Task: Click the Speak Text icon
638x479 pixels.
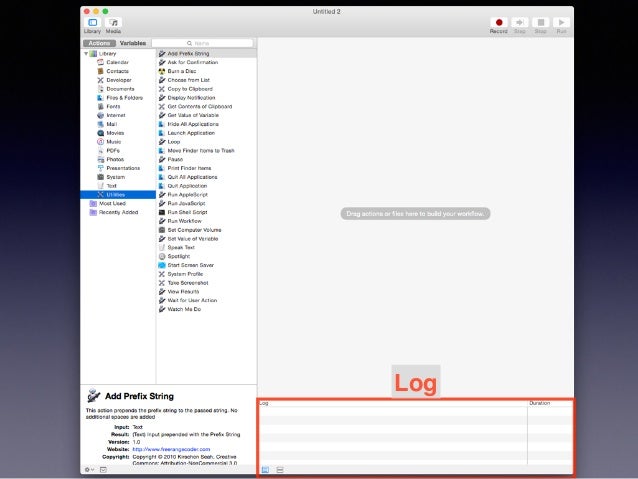Action: click(162, 247)
